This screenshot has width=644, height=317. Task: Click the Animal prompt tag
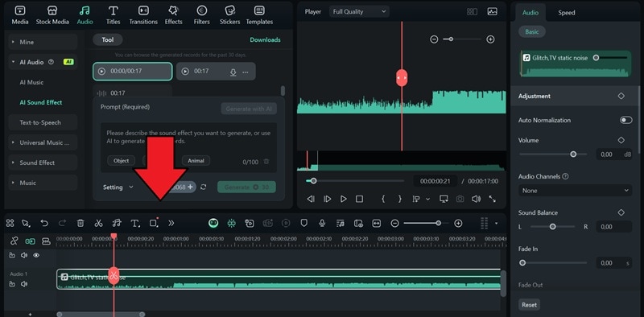tap(196, 161)
